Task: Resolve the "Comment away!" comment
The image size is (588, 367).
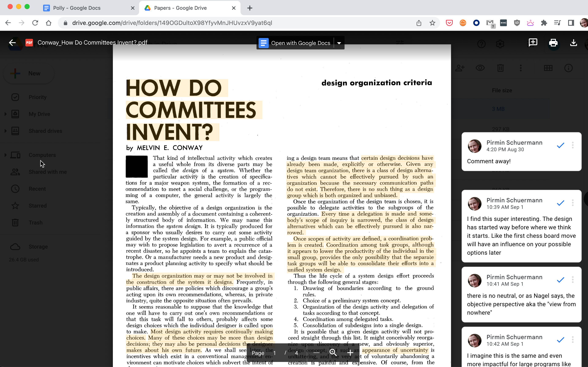Action: [x=560, y=145]
